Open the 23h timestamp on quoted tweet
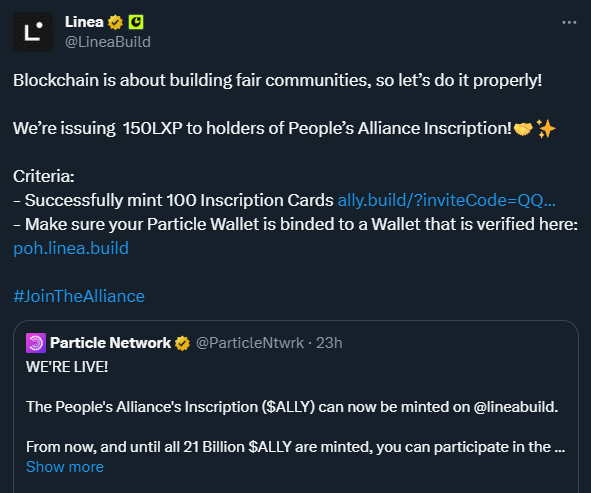 tap(329, 343)
